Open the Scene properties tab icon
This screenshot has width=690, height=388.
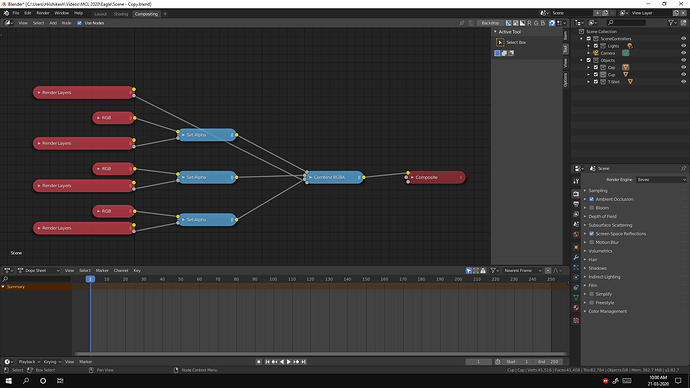click(x=576, y=224)
